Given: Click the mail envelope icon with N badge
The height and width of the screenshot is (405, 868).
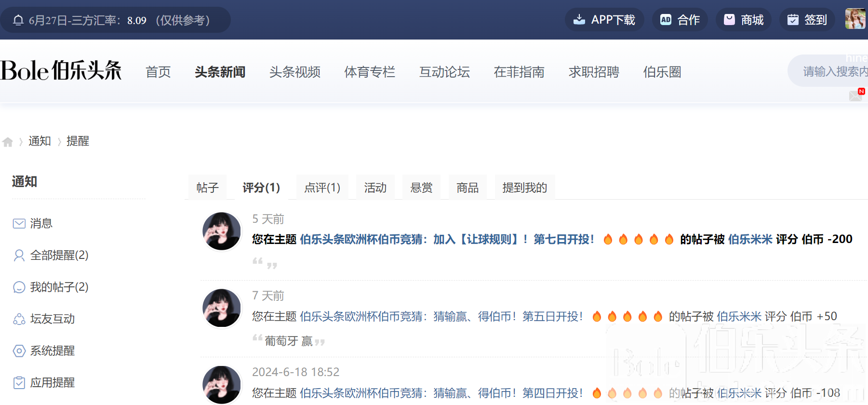Looking at the screenshot, I should [x=856, y=95].
